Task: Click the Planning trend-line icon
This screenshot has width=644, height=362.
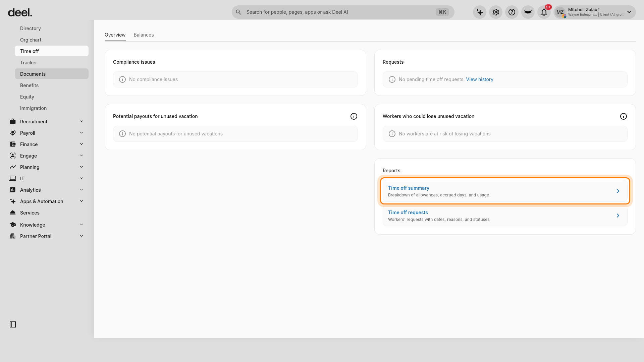Action: pyautogui.click(x=13, y=167)
